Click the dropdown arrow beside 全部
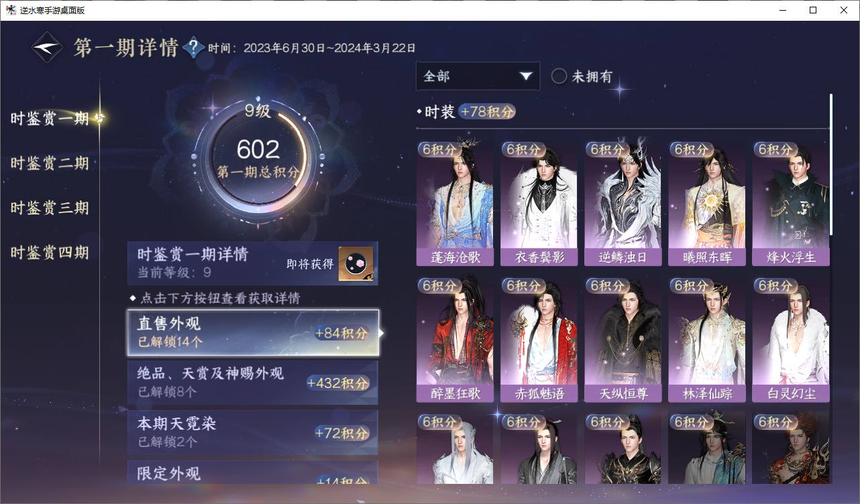Viewport: 860px width, 504px height. click(525, 76)
